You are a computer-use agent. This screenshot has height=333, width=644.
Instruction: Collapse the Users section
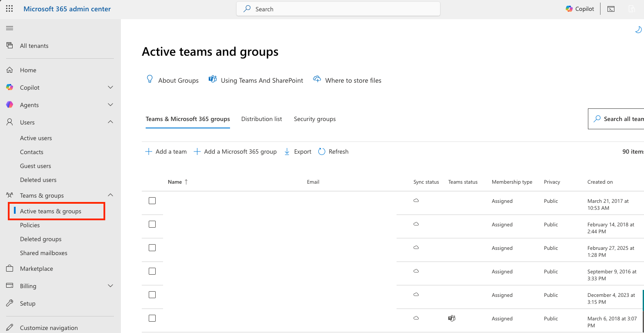coord(110,122)
